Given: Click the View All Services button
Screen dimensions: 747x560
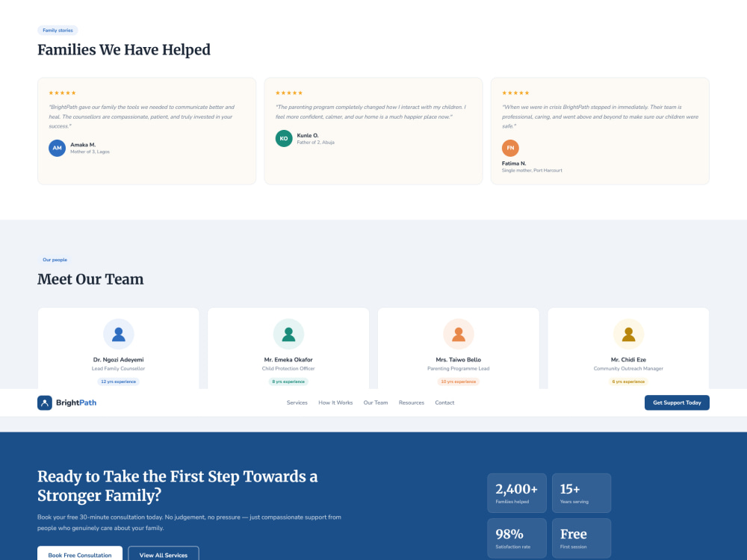Looking at the screenshot, I should 164,555.
